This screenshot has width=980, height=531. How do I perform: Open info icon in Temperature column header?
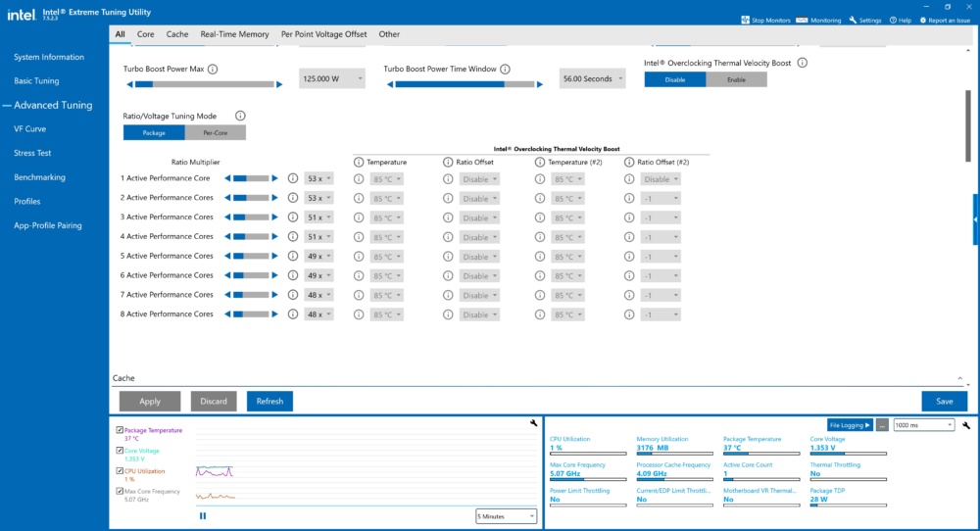tap(359, 163)
